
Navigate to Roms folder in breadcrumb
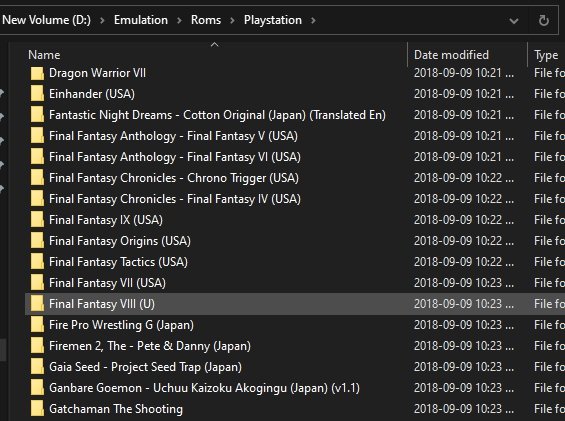[x=206, y=20]
